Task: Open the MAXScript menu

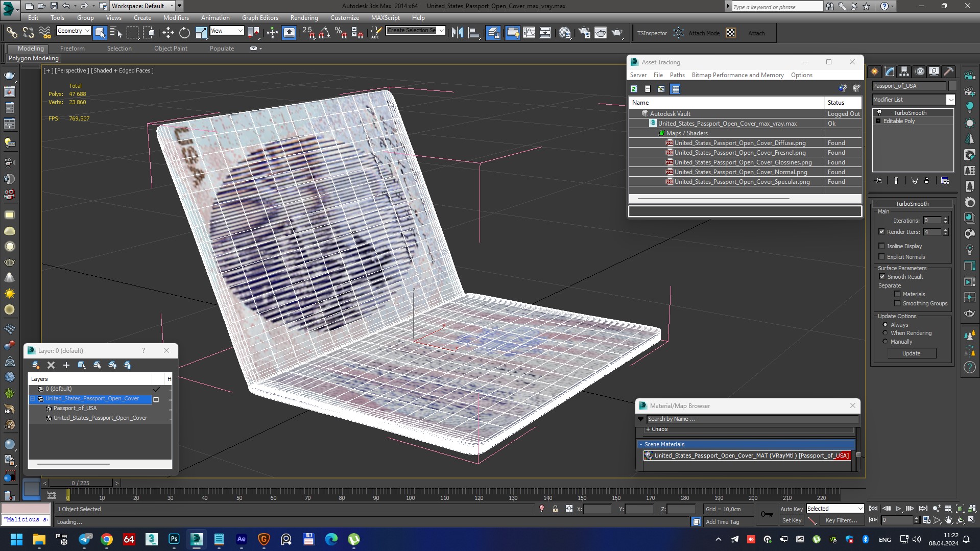Action: pos(386,18)
